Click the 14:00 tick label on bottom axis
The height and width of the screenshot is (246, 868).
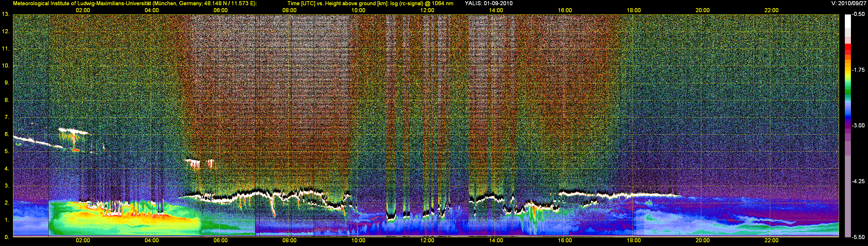(x=496, y=241)
